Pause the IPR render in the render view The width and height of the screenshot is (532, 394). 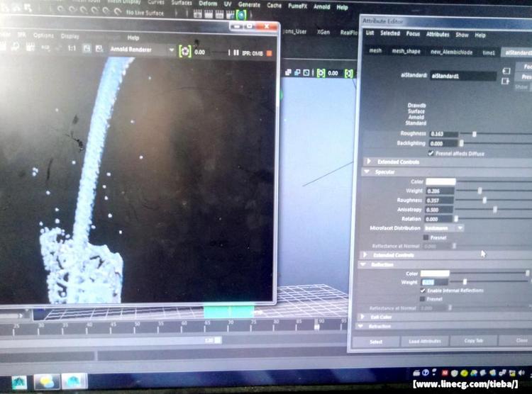click(x=236, y=52)
